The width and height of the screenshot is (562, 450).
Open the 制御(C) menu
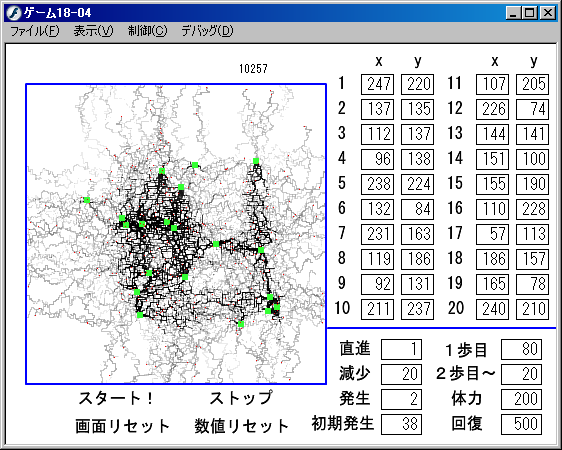click(147, 31)
